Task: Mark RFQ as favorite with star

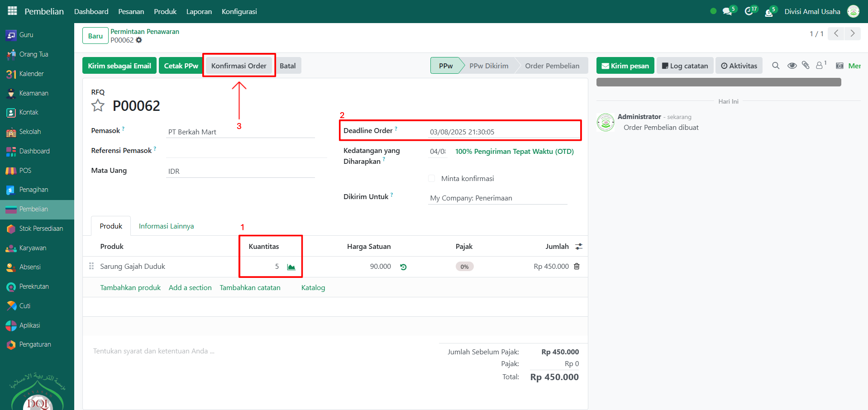Action: pos(98,106)
